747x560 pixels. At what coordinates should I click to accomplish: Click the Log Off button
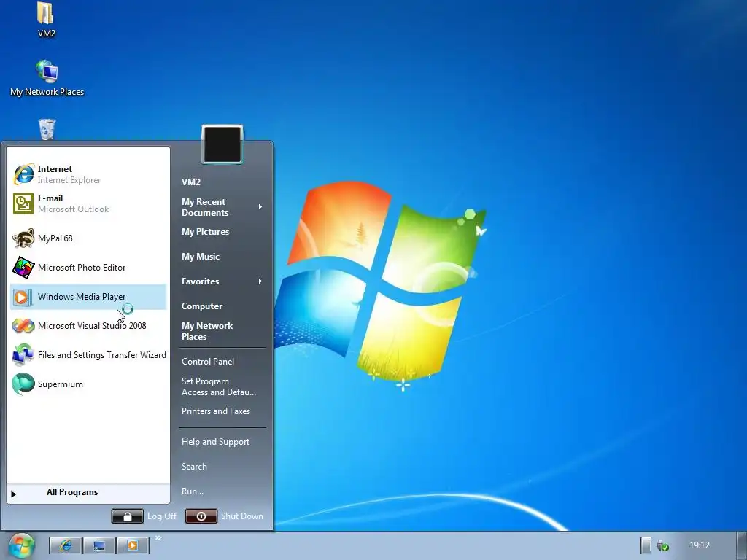(128, 516)
